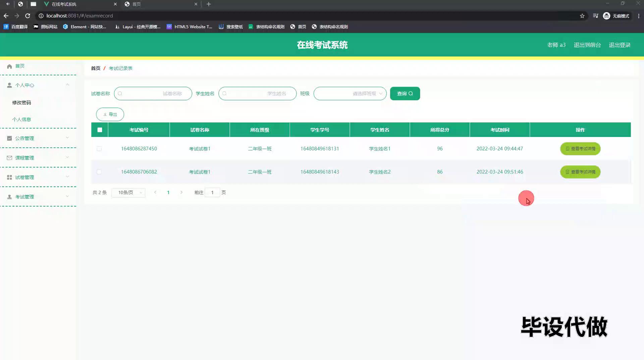Bookmark this page with star icon
The height and width of the screenshot is (360, 644).
click(582, 16)
